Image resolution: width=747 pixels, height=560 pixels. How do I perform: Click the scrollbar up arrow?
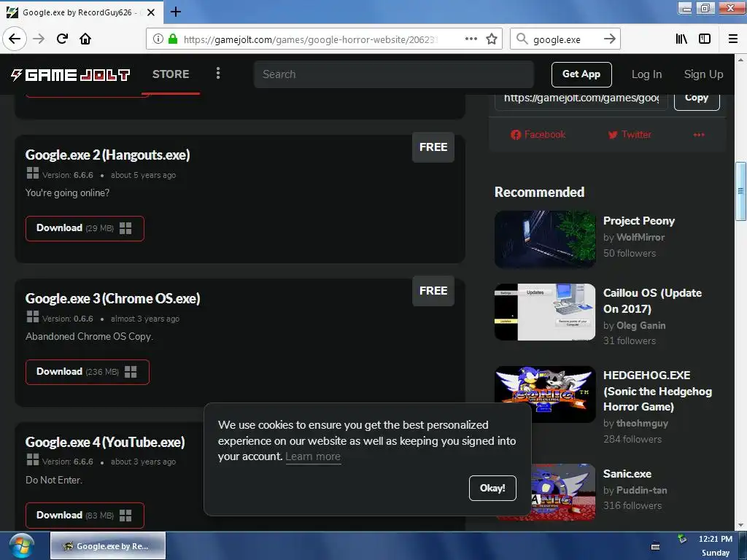point(740,60)
